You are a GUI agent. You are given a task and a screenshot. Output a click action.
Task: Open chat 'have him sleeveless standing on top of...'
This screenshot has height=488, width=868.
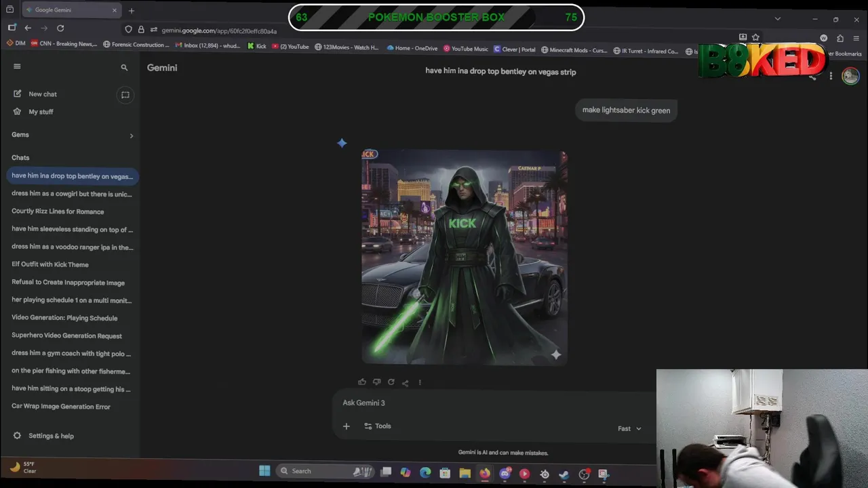pos(72,229)
